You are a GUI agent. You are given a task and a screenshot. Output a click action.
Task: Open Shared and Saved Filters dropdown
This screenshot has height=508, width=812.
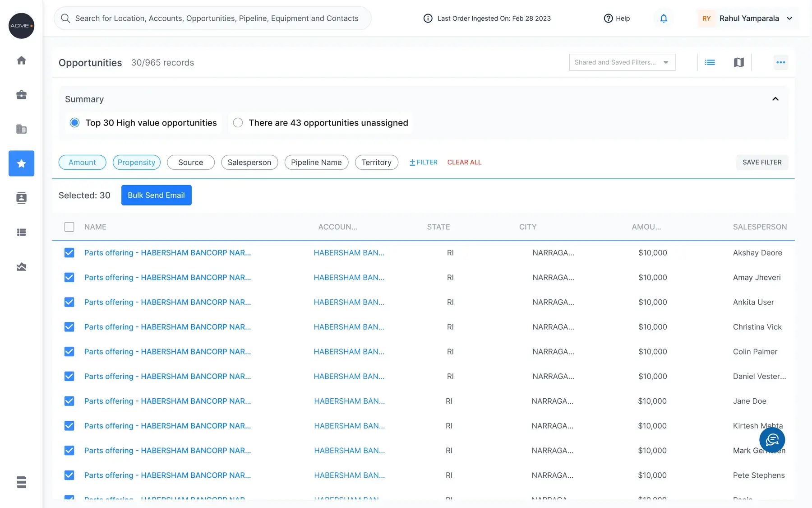(x=622, y=62)
